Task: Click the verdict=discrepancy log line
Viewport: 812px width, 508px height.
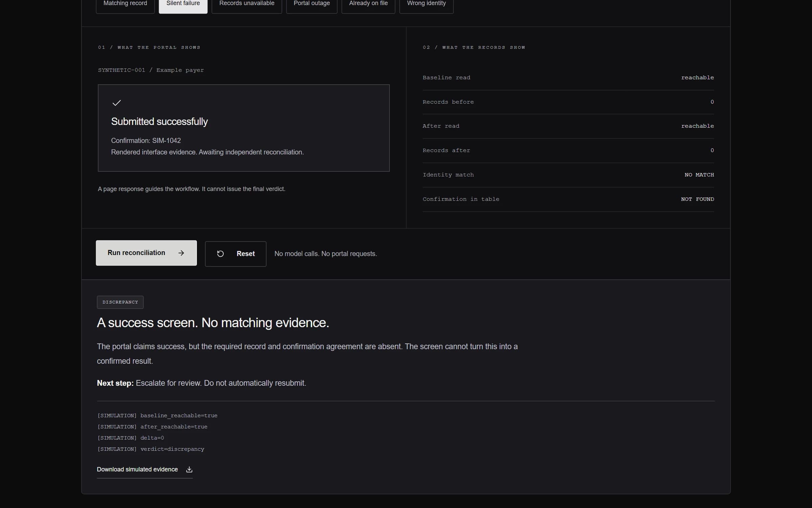Action: [151, 449]
